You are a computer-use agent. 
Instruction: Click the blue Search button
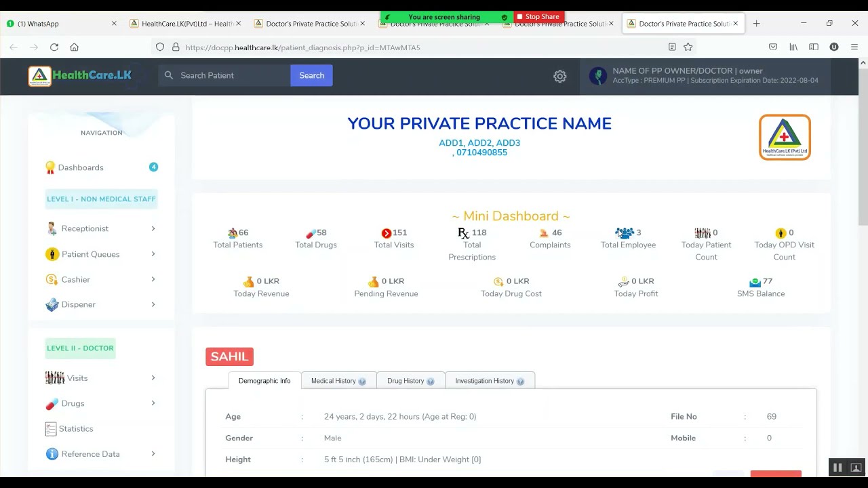[312, 75]
